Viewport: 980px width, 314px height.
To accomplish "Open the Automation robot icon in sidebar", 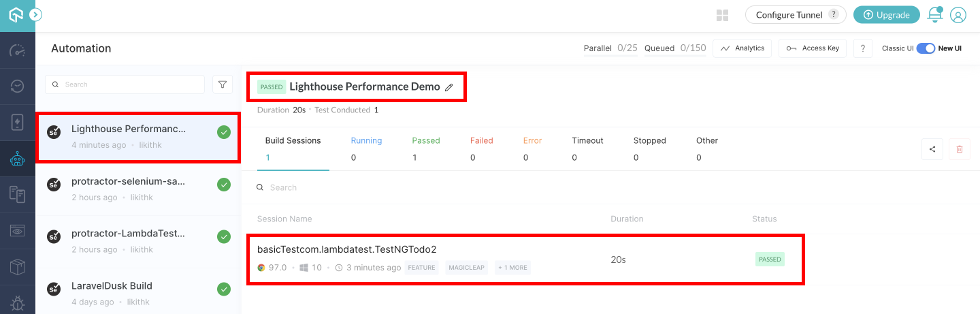I will click(x=18, y=159).
